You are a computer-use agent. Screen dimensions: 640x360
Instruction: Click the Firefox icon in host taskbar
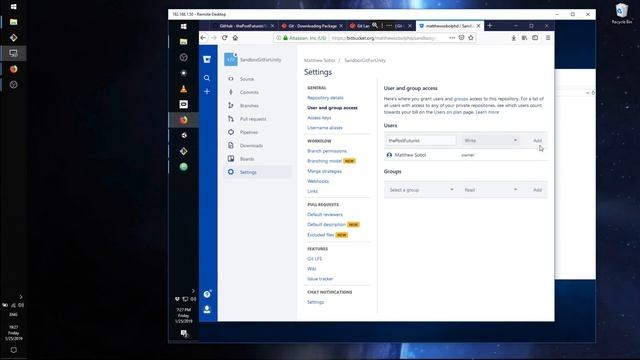pos(13,69)
